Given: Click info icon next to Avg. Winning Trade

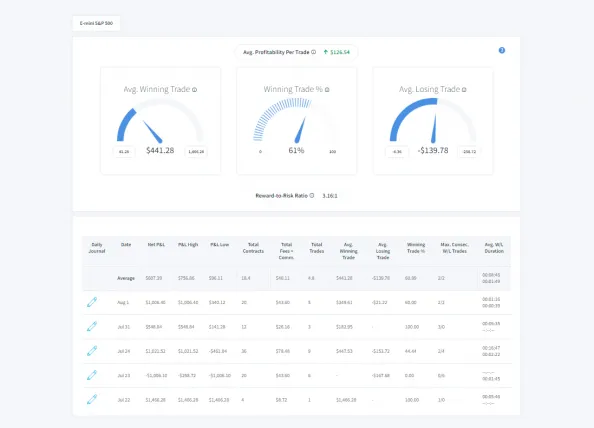Looking at the screenshot, I should pos(194,90).
